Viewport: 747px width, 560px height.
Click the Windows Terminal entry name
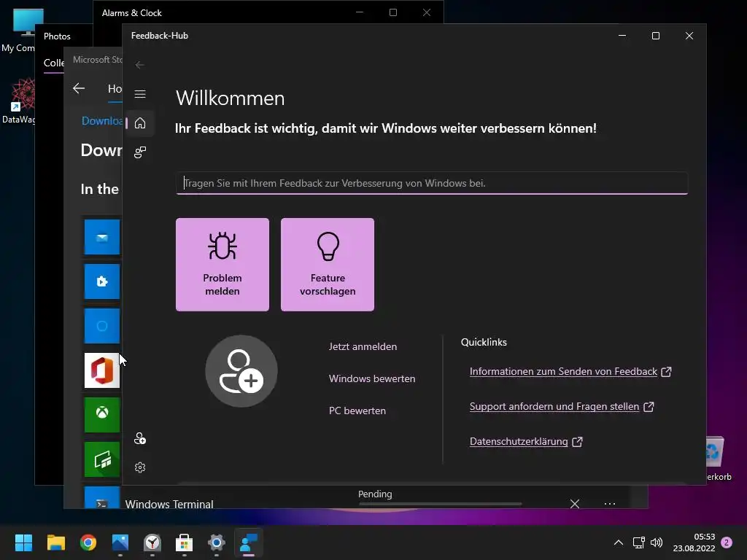pos(169,504)
